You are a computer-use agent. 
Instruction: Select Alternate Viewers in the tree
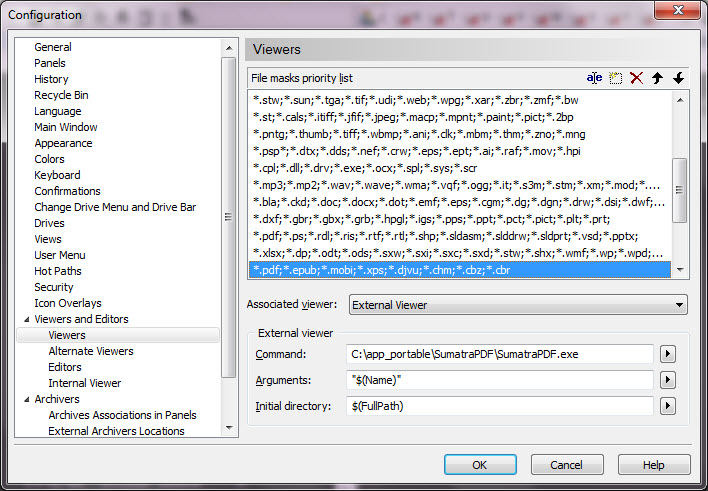click(90, 351)
